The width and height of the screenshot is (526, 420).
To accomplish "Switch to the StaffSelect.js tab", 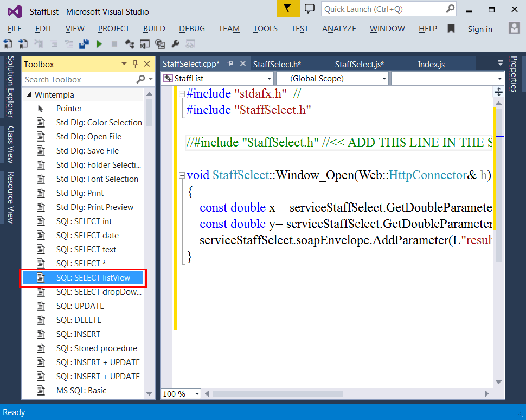I will click(360, 65).
